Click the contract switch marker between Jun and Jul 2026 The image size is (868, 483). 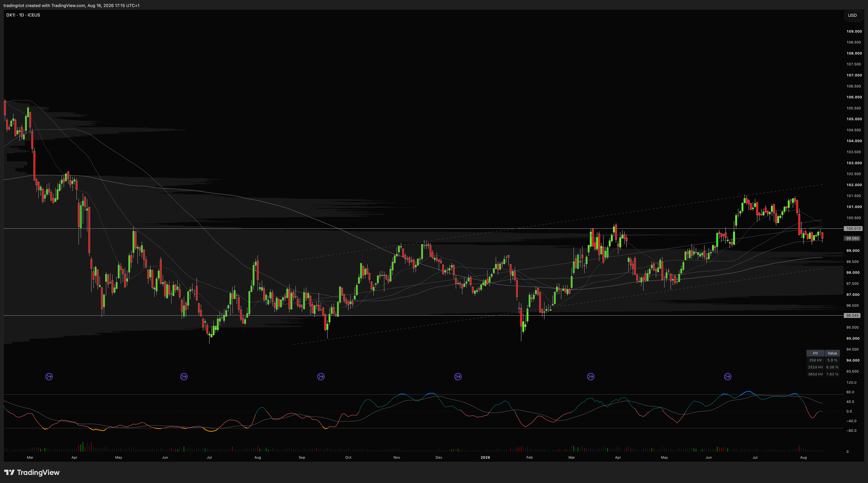pos(728,377)
